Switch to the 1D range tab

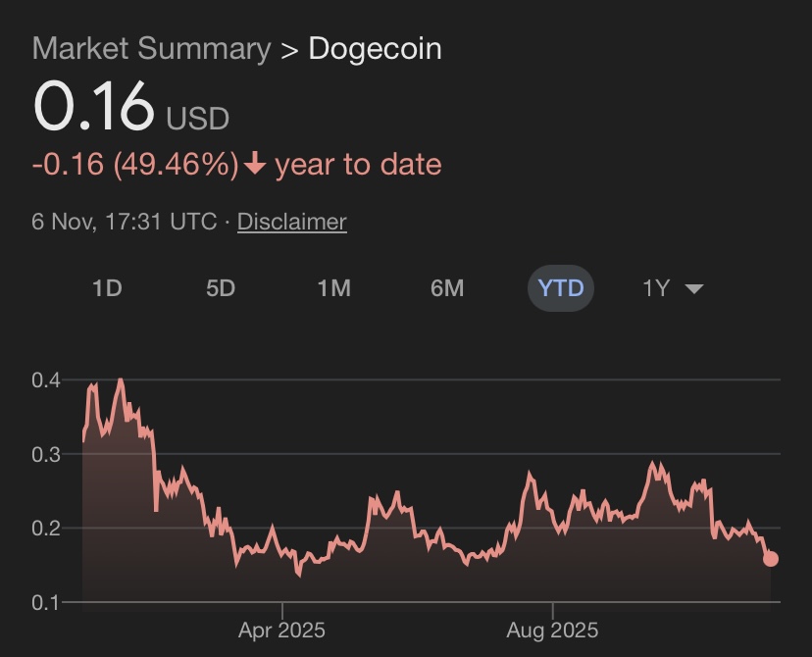coord(107,288)
